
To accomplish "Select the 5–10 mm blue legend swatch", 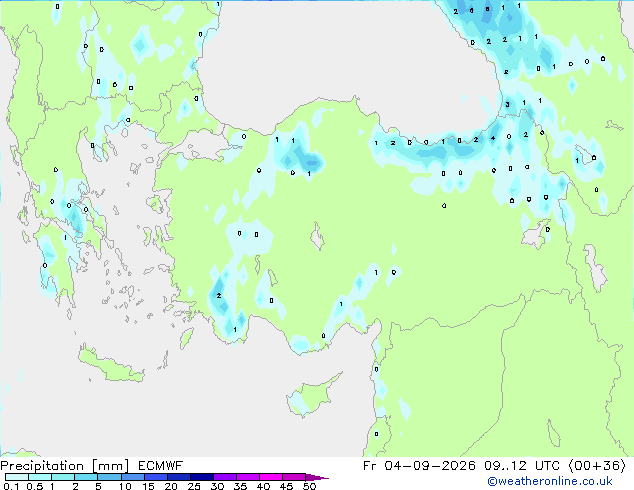I will tap(109, 477).
